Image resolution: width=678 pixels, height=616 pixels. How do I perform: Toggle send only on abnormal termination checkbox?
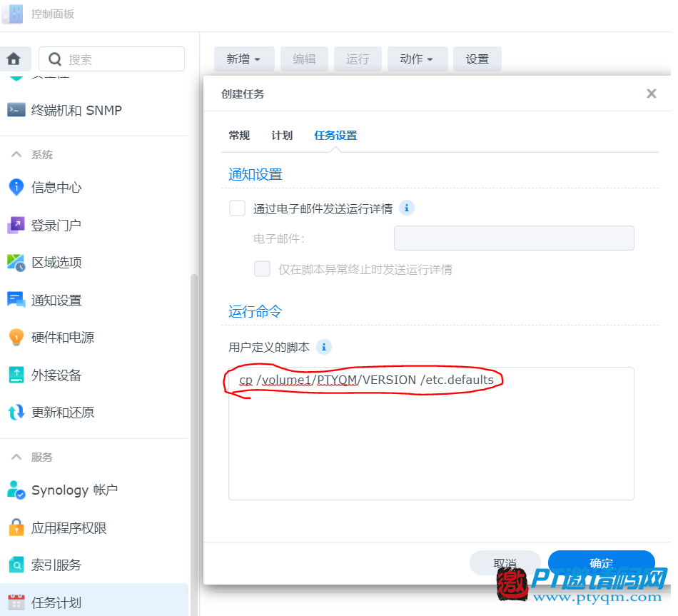point(263,269)
